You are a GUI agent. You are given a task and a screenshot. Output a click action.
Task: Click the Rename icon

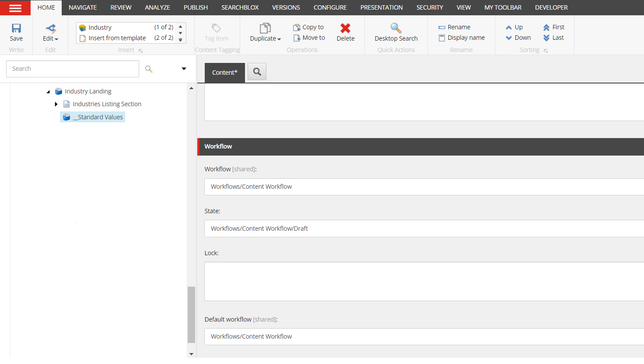[x=442, y=27]
